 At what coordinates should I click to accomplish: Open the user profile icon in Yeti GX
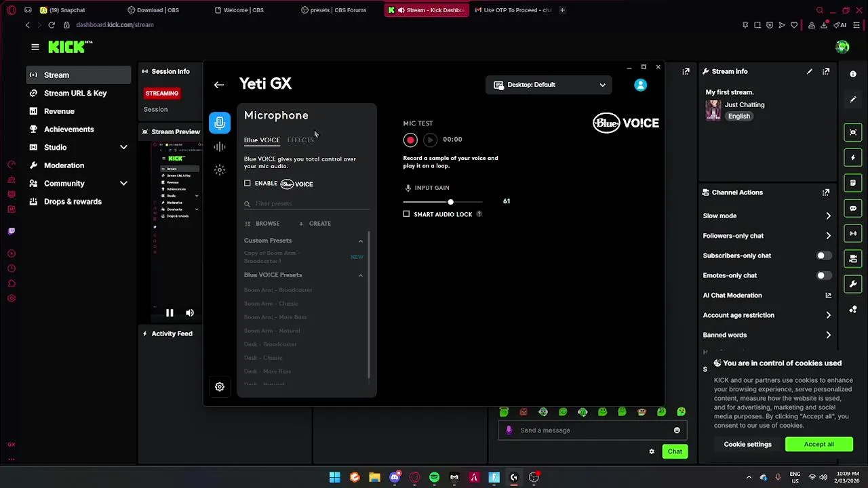click(640, 85)
